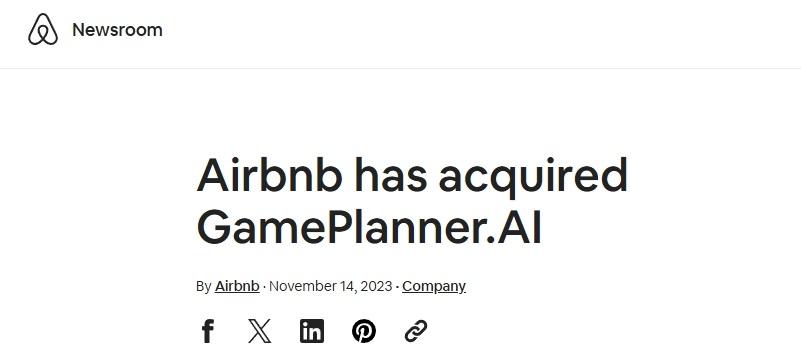Viewport: 801px width, 360px height.
Task: Click the date November 14, 2023
Action: [331, 286]
